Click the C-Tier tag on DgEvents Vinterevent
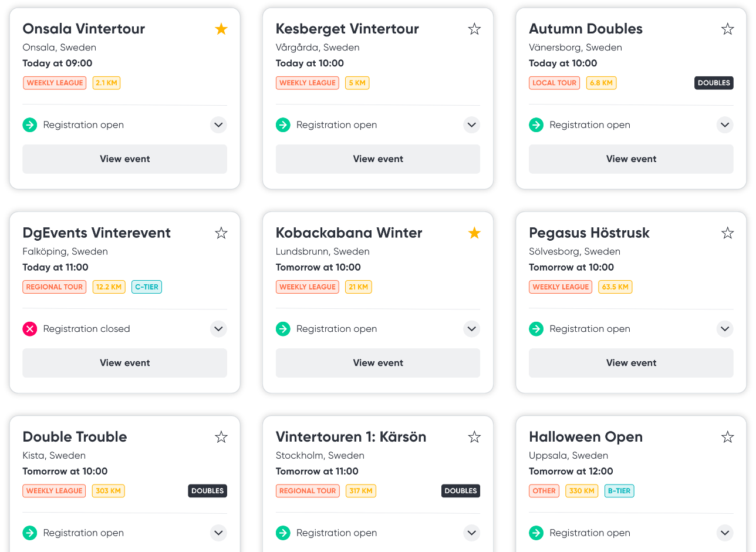The image size is (756, 552). tap(147, 287)
